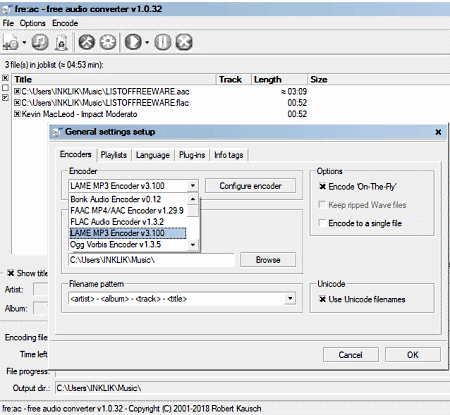This screenshot has width=450, height=415.
Task: Click the encoder list scroll-up arrow
Action: [193, 199]
